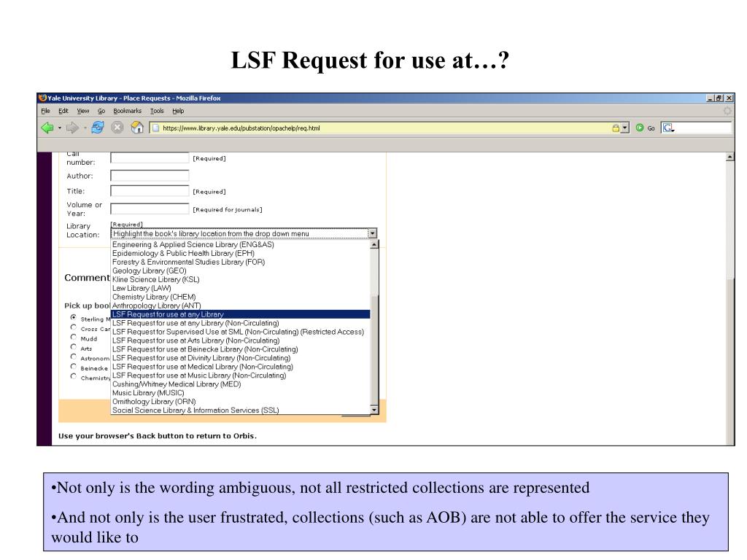This screenshot has height=560, width=747.
Task: Click the Title input field
Action: coord(150,191)
